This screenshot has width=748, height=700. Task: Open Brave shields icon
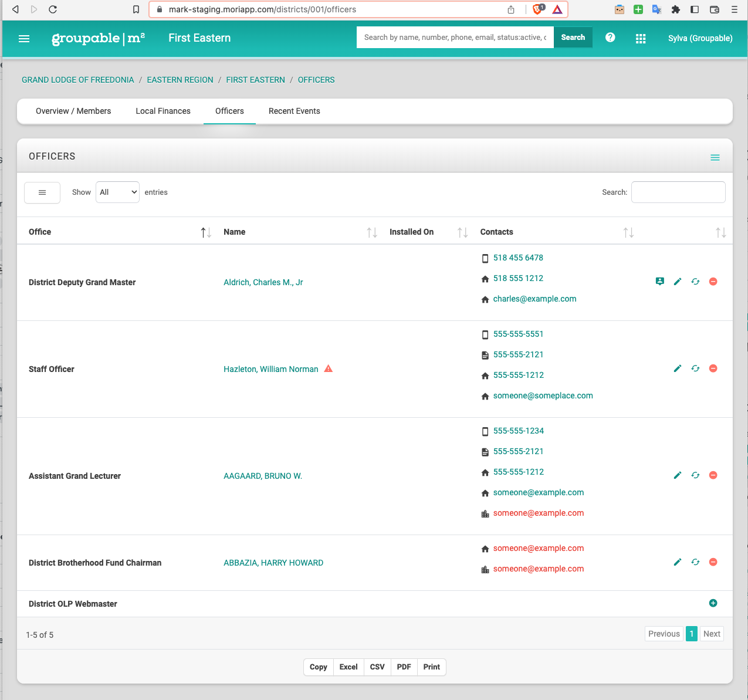click(x=538, y=9)
